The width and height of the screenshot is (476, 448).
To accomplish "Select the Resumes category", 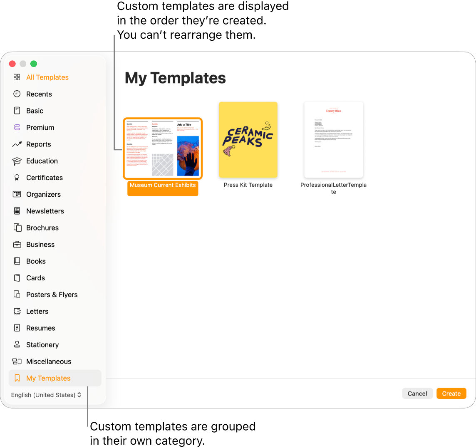I will (x=40, y=328).
